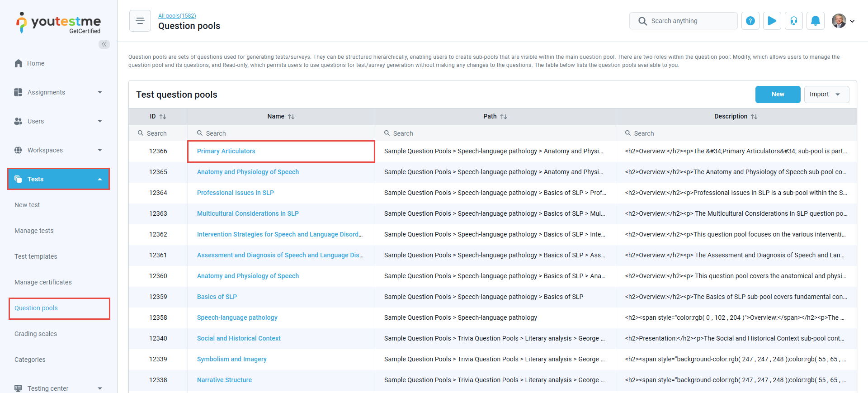Collapse the sidebar with double-chevron icon
Image resolution: width=868 pixels, height=393 pixels.
click(x=104, y=44)
